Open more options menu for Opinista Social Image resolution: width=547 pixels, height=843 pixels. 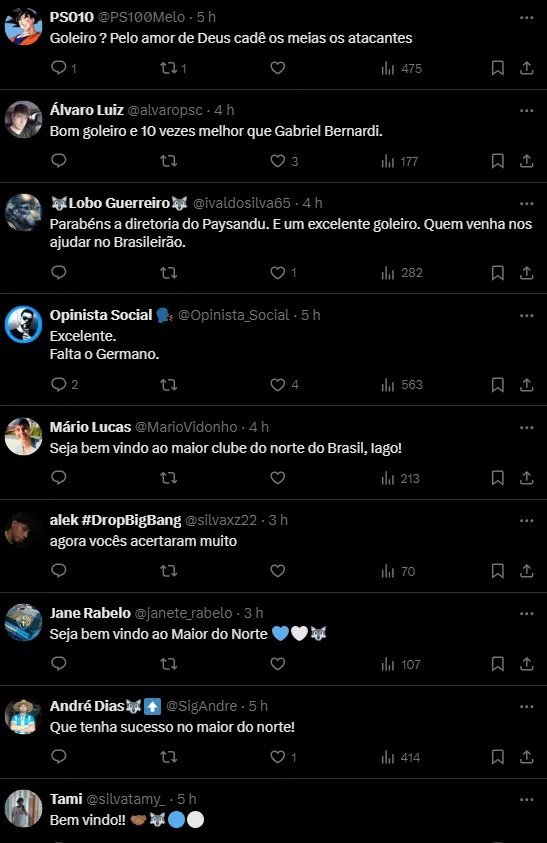(x=527, y=316)
